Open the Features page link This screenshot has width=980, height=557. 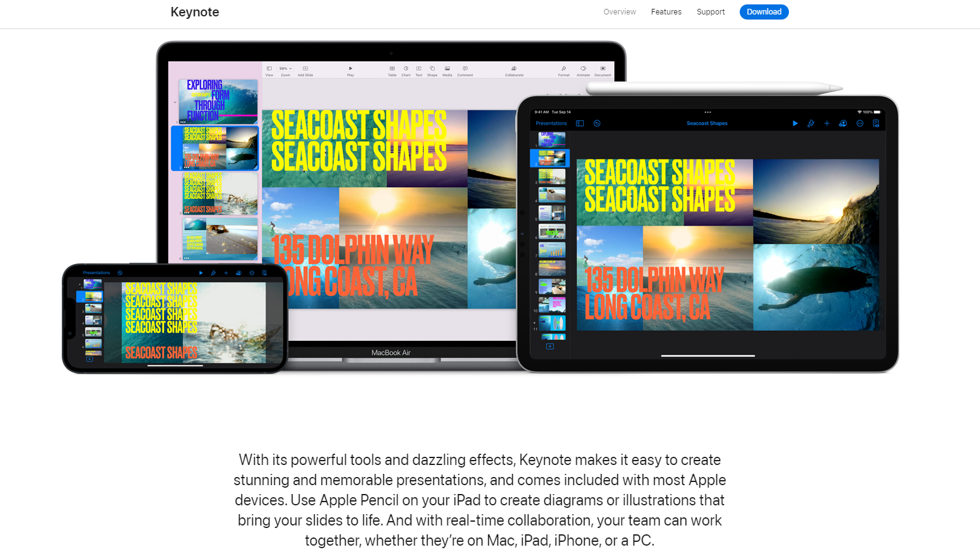point(666,12)
